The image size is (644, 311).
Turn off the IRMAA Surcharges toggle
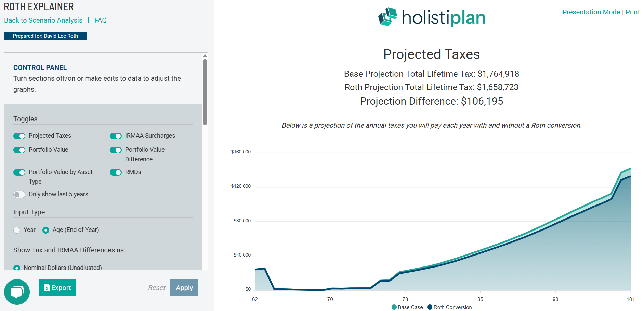point(116,136)
